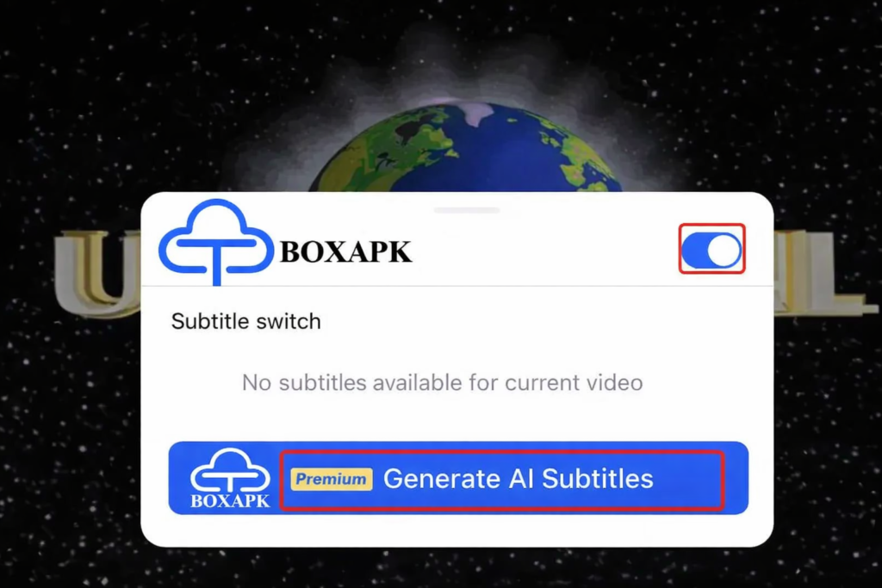
Task: Click the golden letter U behind the panel
Action: [x=96, y=271]
